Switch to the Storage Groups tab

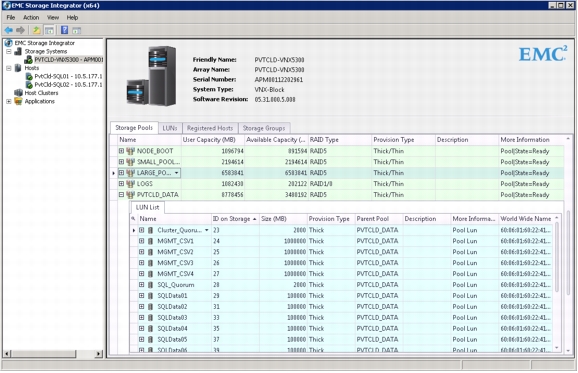264,128
